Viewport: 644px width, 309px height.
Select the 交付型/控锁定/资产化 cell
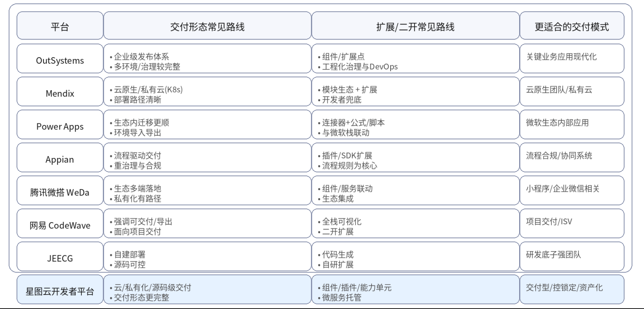(571, 291)
